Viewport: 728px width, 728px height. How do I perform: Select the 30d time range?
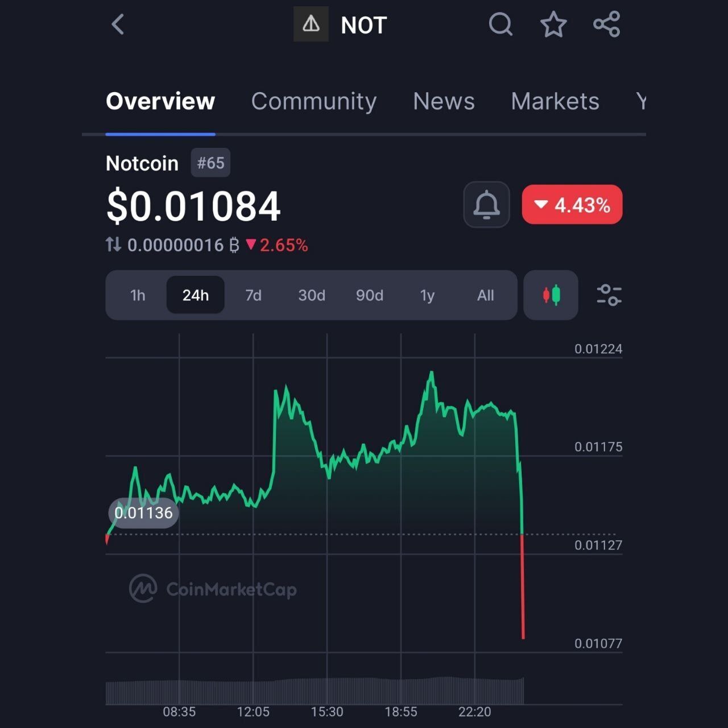(x=312, y=295)
